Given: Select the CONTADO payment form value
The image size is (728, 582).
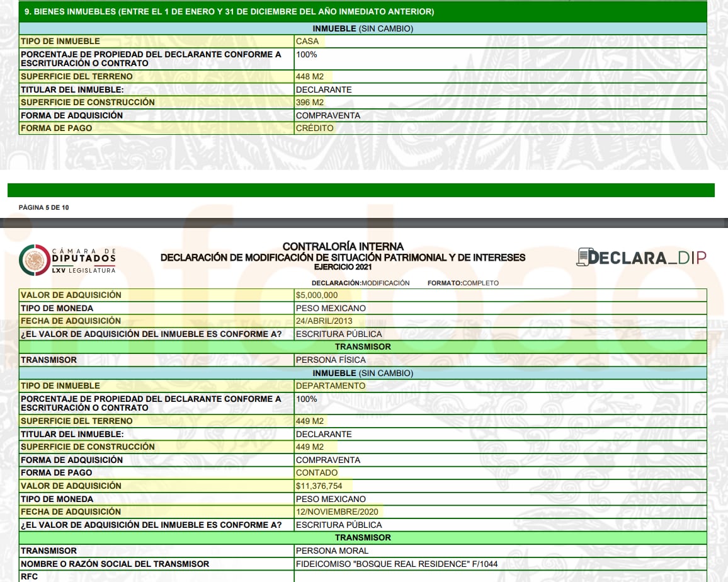Looking at the screenshot, I should (x=316, y=473).
